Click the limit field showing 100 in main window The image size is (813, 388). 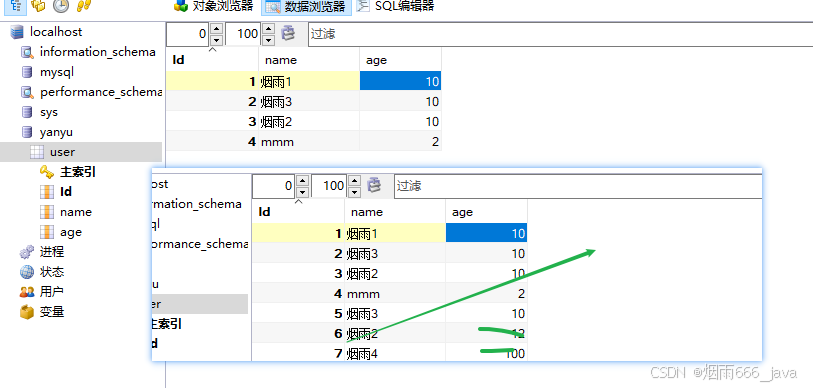(x=244, y=34)
